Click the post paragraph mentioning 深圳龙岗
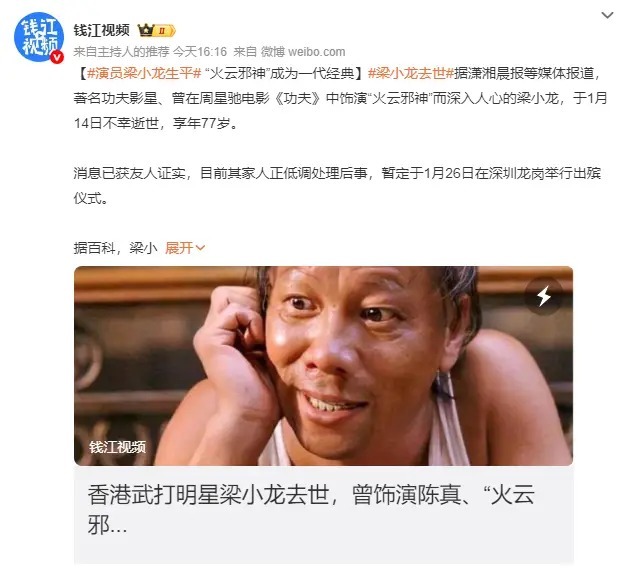 (337, 185)
